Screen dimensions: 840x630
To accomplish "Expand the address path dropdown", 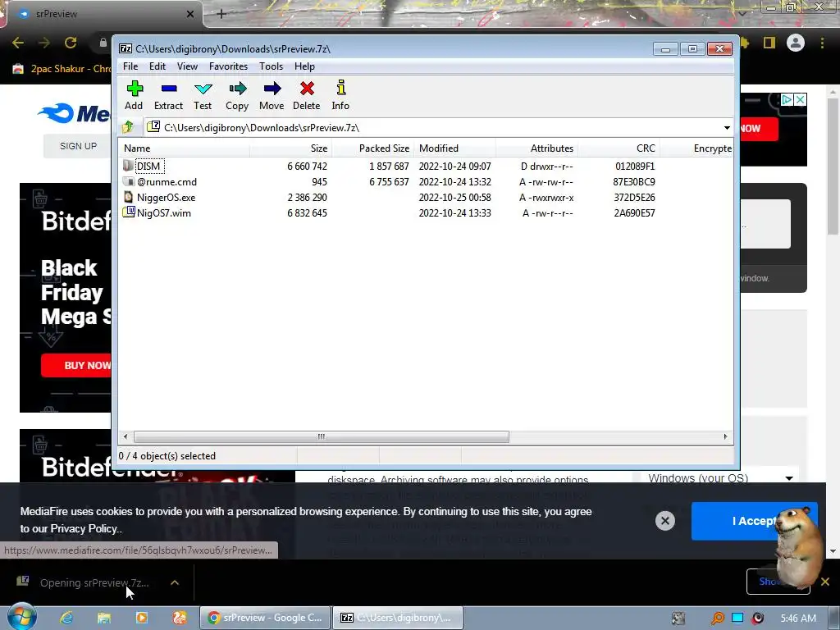I will (727, 127).
